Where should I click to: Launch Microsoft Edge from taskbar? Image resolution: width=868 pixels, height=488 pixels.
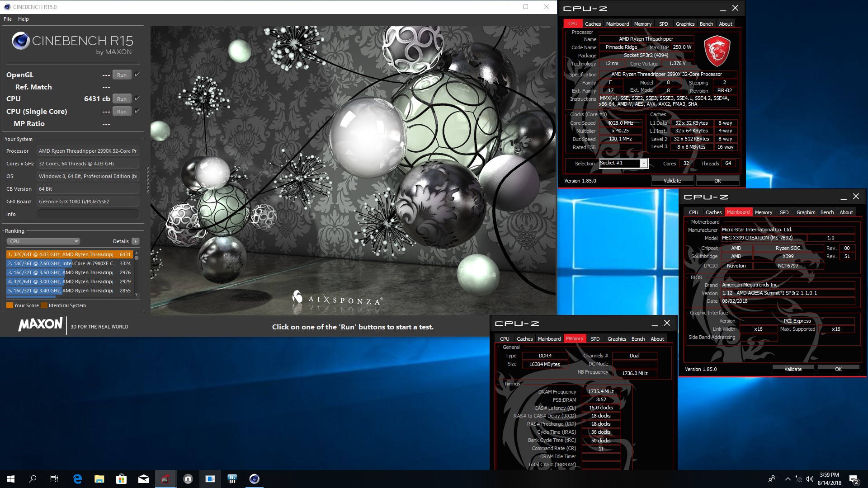tap(77, 479)
